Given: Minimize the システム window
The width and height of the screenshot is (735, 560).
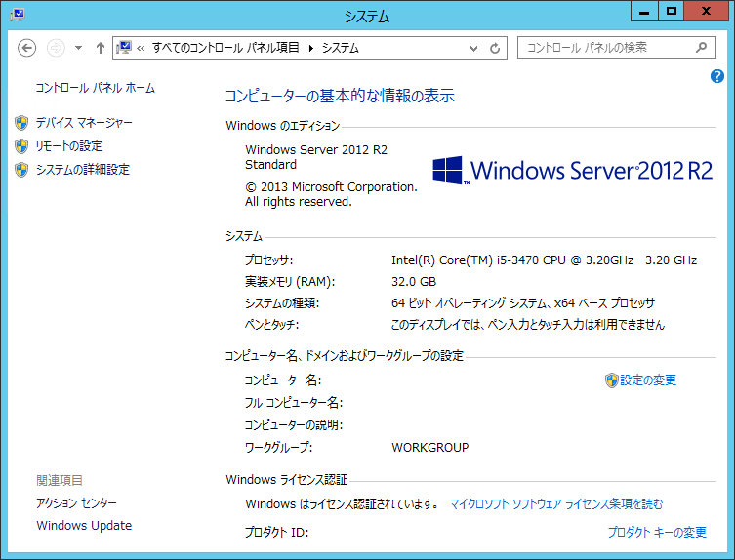Looking at the screenshot, I should [x=644, y=12].
